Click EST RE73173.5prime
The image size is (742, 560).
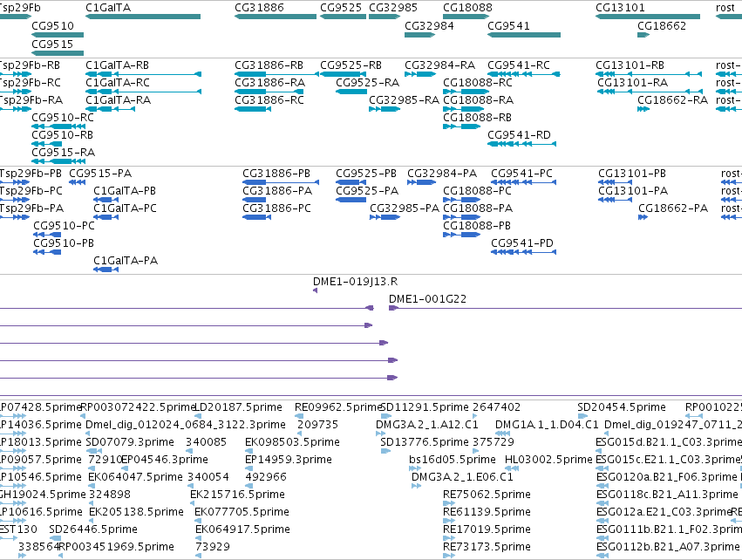point(487,547)
